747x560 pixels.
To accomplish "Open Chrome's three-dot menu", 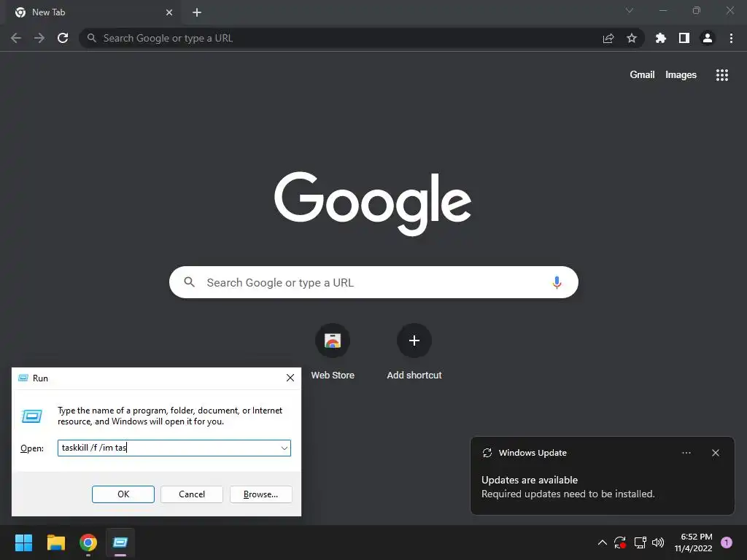I will pos(731,38).
